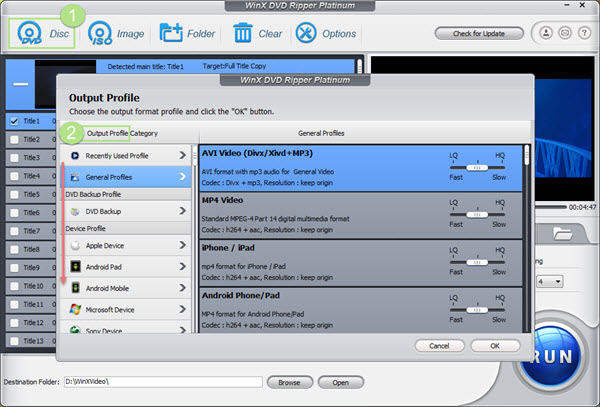Click Check for Update button
Viewport: 600px width, 407px height.
pyautogui.click(x=479, y=34)
